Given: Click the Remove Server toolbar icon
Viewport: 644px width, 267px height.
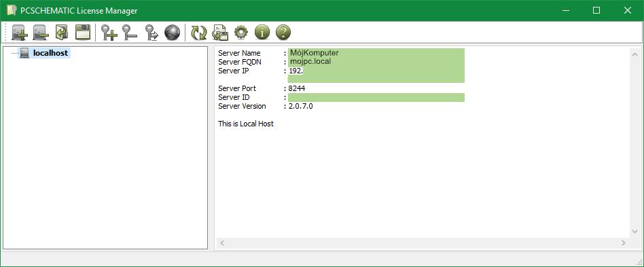Looking at the screenshot, I should click(41, 33).
